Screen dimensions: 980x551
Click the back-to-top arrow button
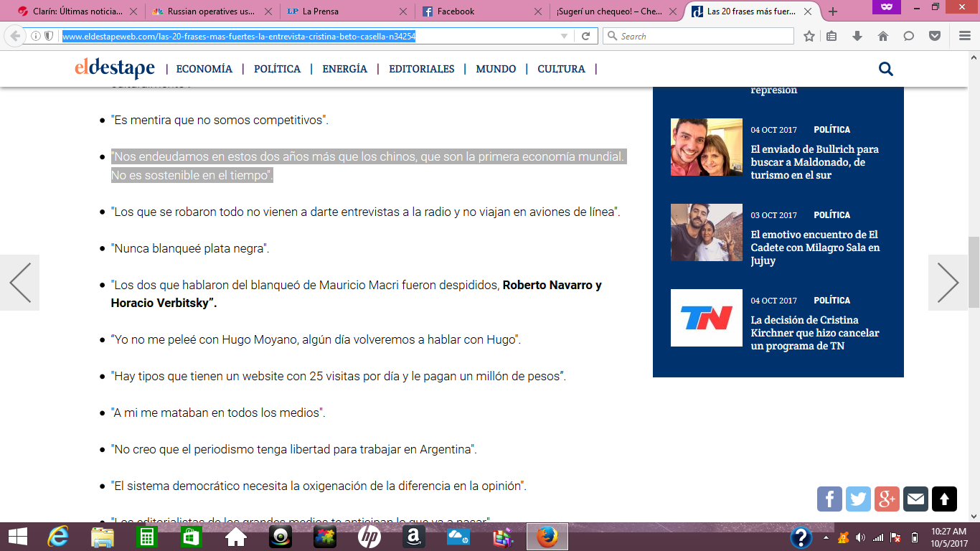(944, 499)
